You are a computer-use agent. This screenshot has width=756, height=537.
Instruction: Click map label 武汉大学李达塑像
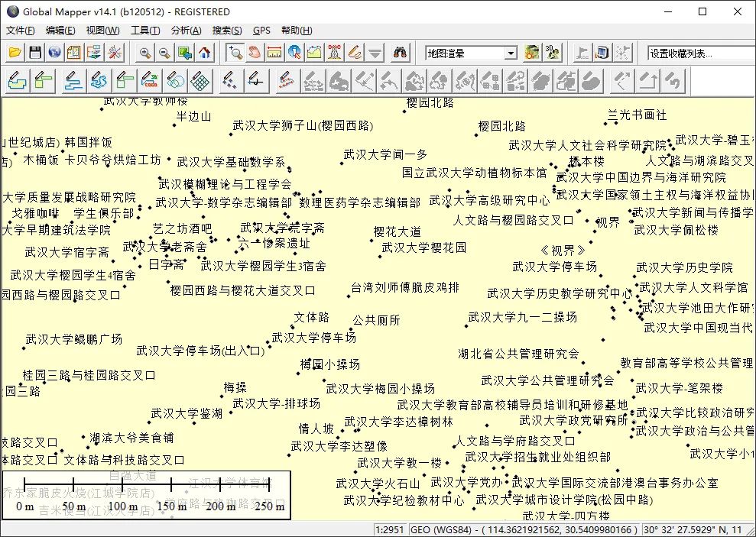click(x=339, y=446)
